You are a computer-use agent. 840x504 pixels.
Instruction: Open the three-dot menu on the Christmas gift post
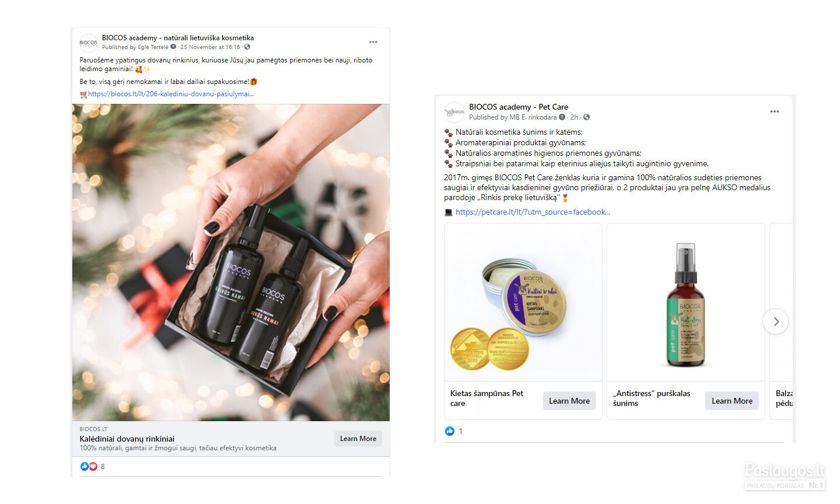[373, 42]
